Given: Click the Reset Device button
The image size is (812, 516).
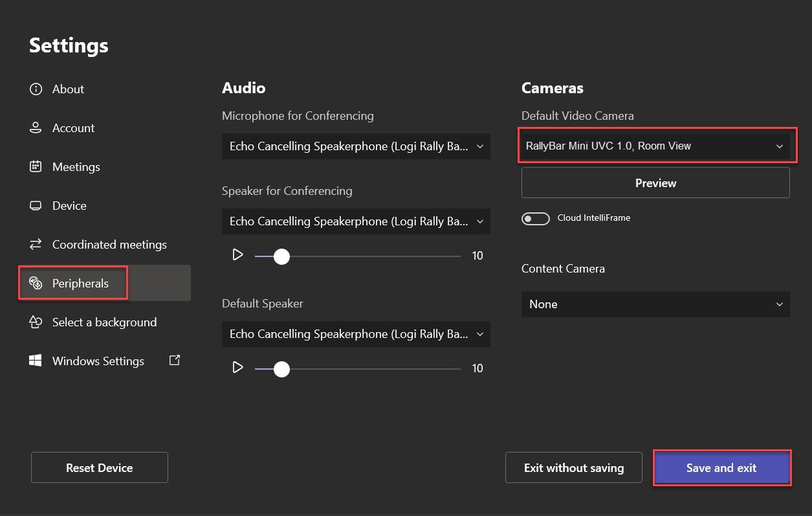Looking at the screenshot, I should pyautogui.click(x=99, y=467).
